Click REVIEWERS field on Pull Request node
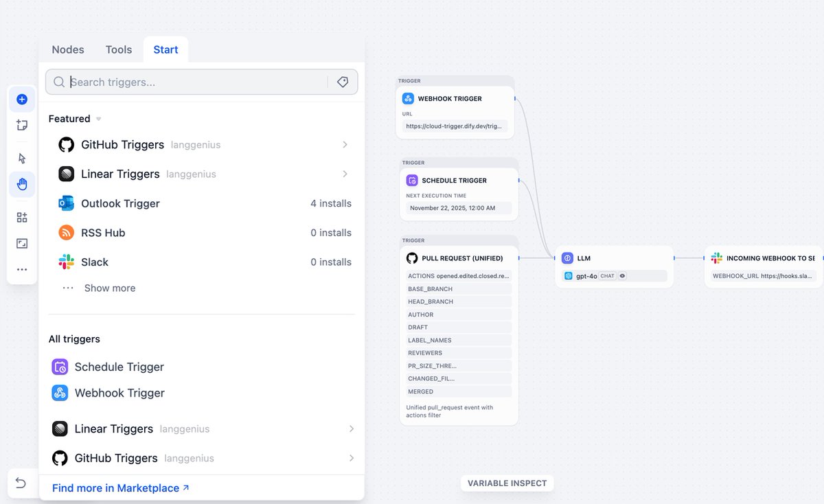Screen dimensions: 824x504 pos(459,353)
